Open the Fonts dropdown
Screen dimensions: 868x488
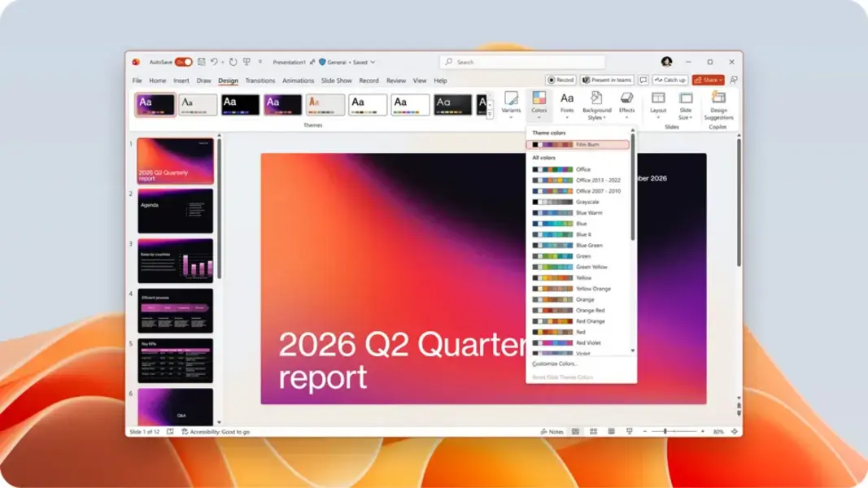(567, 105)
